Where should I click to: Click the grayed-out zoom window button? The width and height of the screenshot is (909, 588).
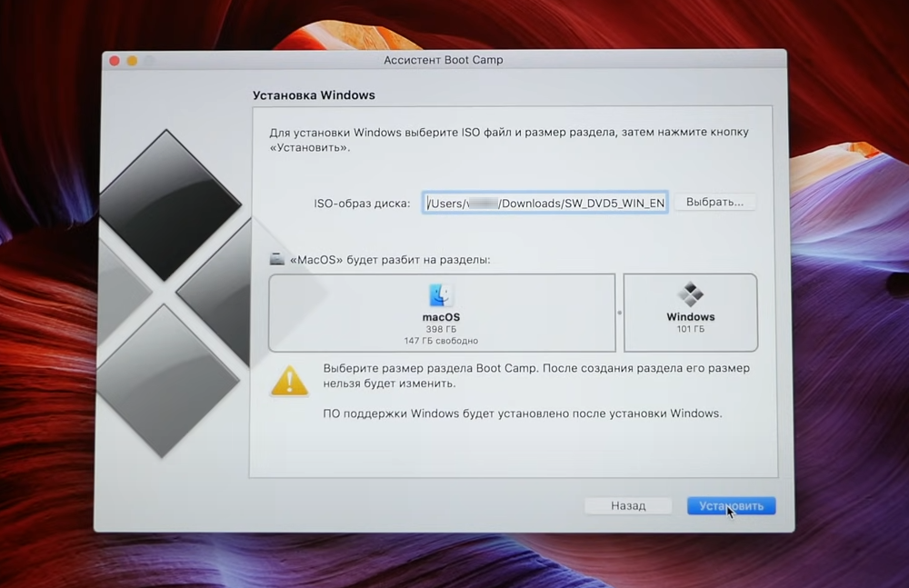coord(149,61)
